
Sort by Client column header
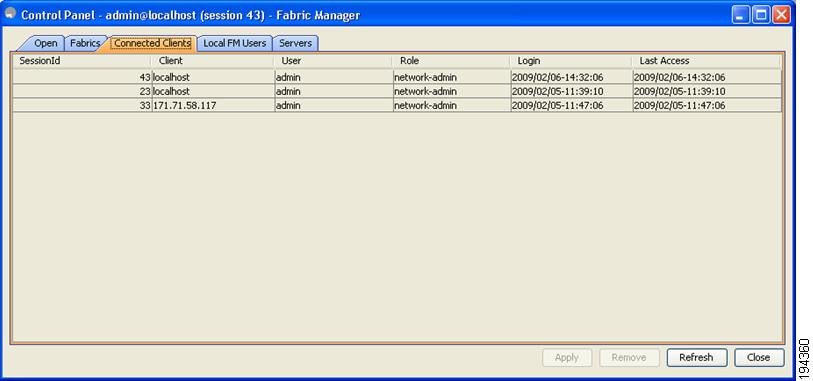[213, 61]
